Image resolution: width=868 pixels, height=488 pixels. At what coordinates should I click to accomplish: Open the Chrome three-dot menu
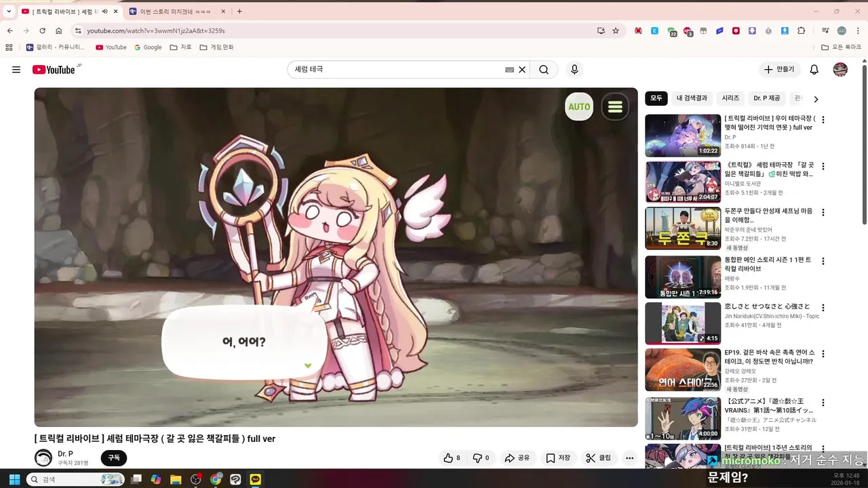click(x=856, y=30)
